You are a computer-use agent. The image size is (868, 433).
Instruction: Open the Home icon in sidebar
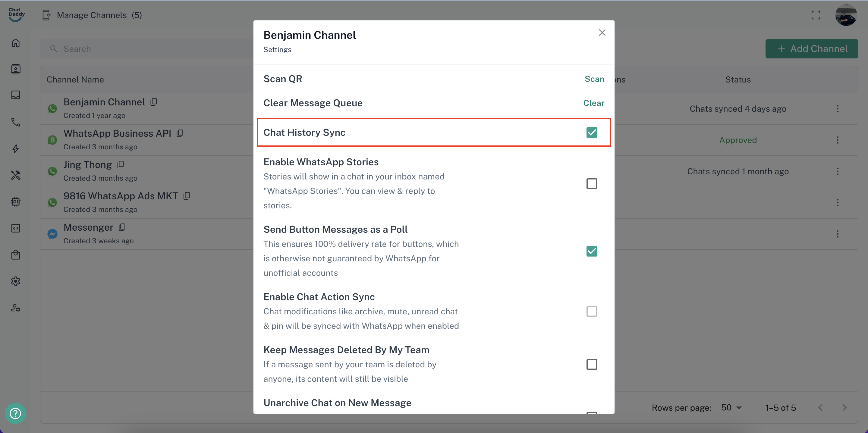[x=15, y=43]
